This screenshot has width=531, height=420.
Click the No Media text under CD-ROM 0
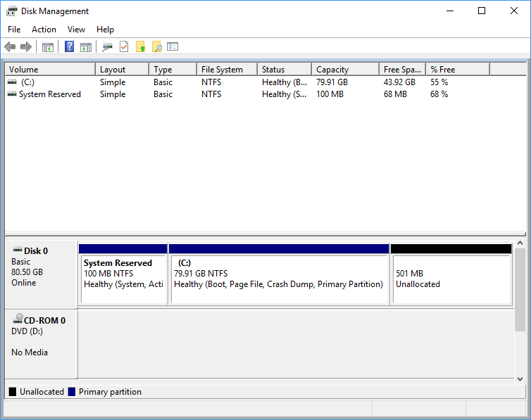coord(30,352)
